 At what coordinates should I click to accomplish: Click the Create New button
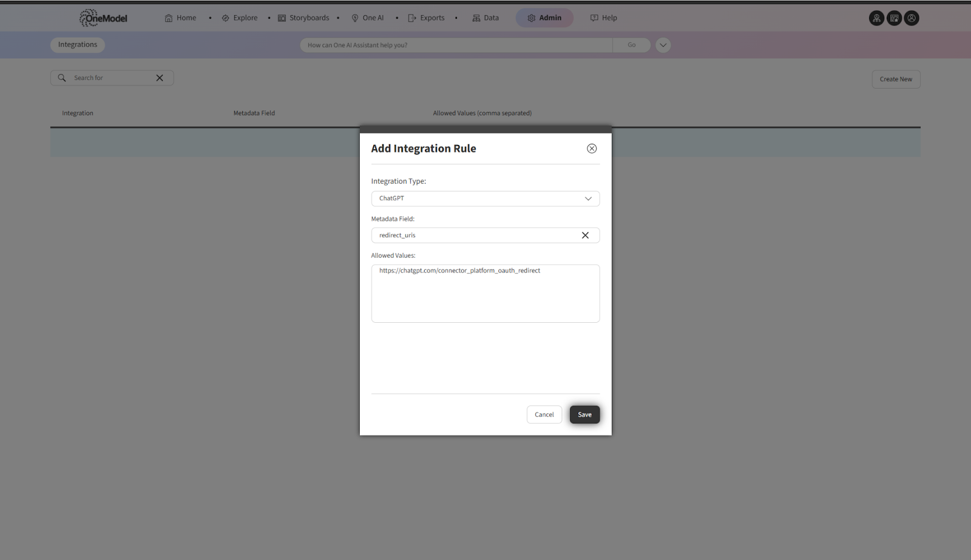pos(896,79)
